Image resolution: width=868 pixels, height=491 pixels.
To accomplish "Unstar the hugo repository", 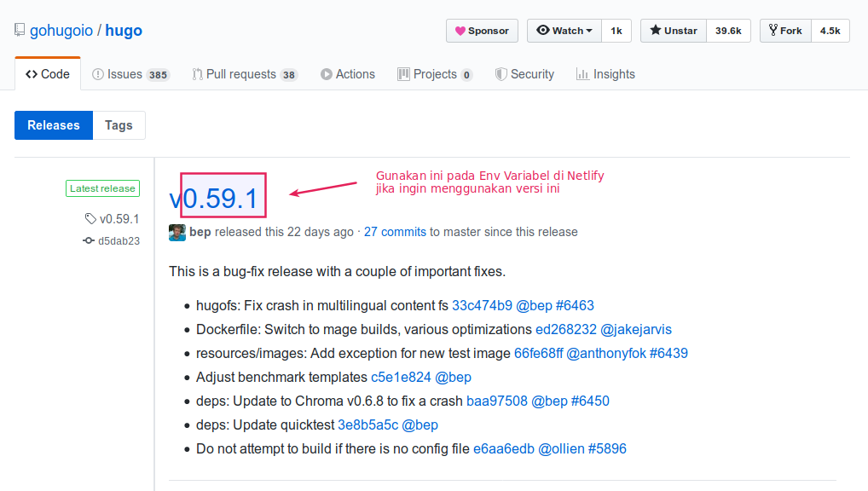I will [x=673, y=30].
